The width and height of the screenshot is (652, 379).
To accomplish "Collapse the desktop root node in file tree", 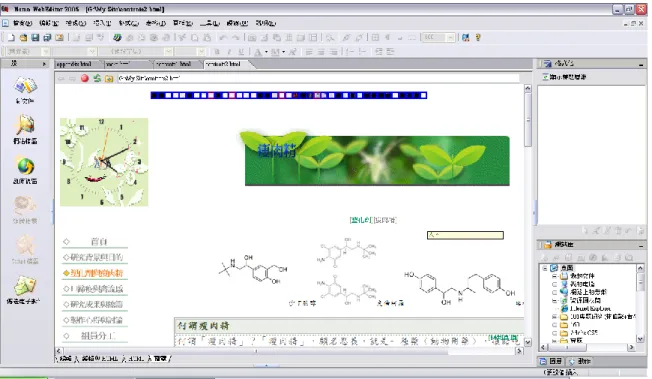I will click(545, 268).
